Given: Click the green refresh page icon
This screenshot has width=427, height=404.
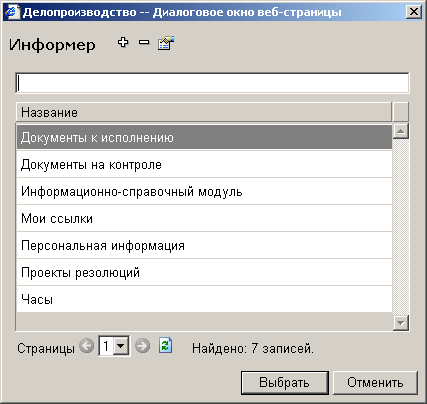Looking at the screenshot, I should (166, 346).
